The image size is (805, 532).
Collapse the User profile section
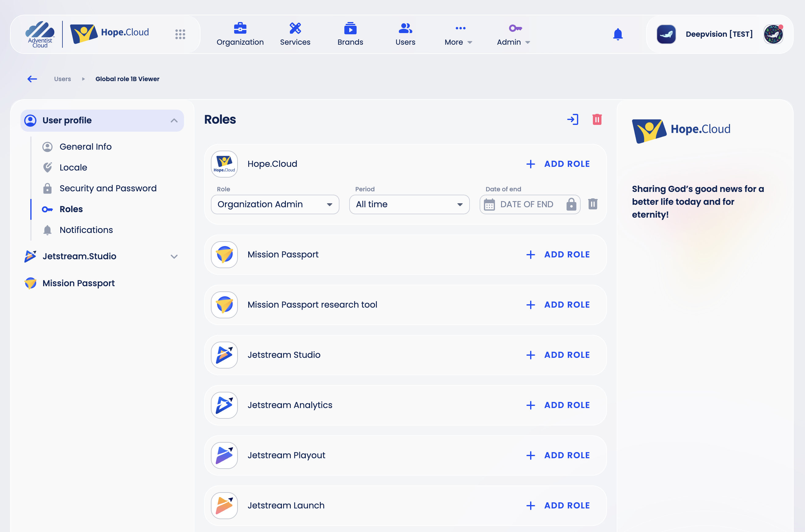point(102,120)
